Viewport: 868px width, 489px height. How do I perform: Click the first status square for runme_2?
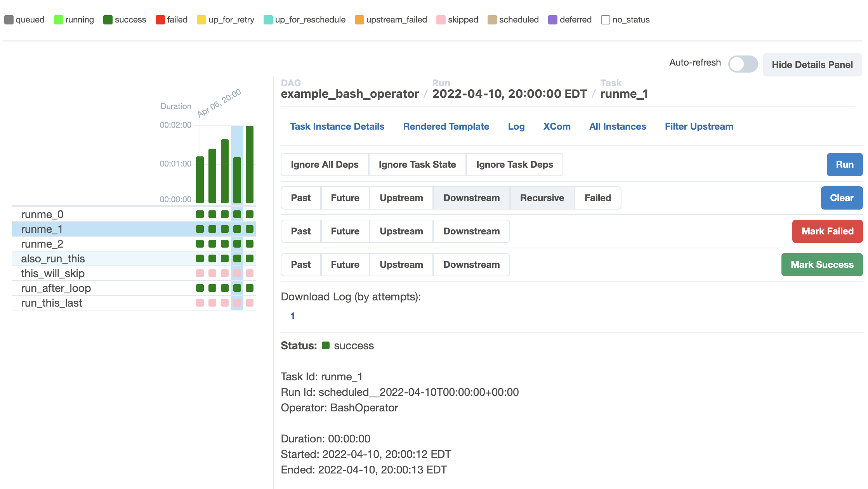pyautogui.click(x=200, y=244)
